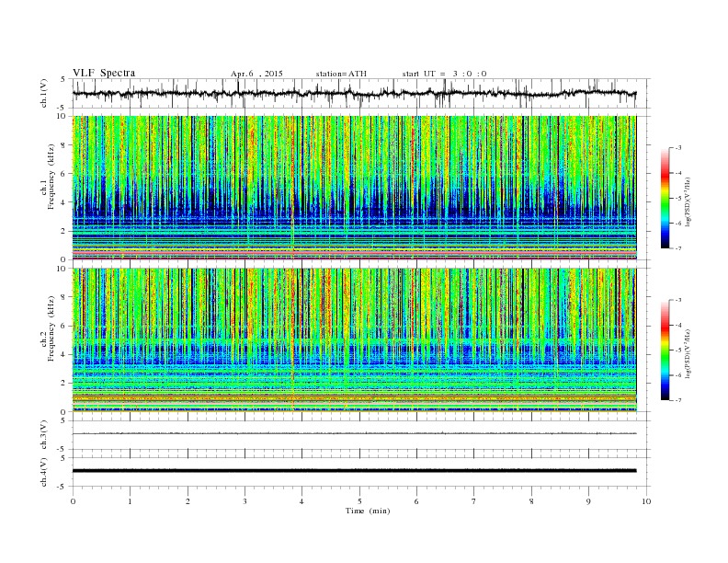Click the ch.4 thick black voltage trace
This screenshot has width=728, height=563.
(x=354, y=471)
